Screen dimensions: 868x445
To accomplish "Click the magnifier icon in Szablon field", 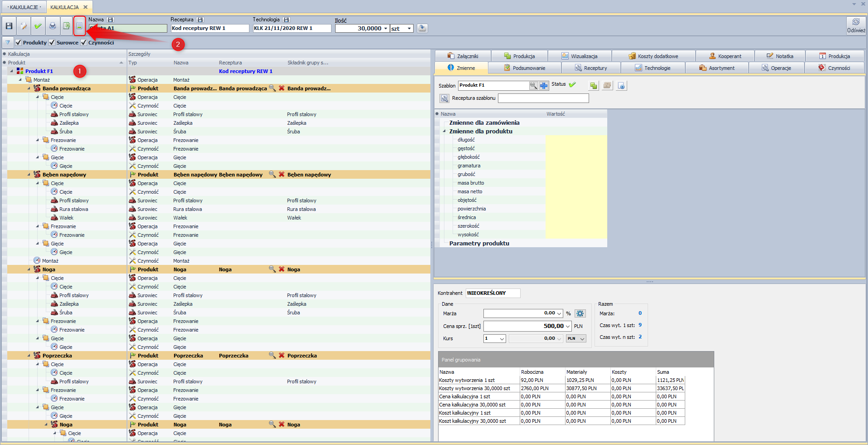I will tap(533, 86).
